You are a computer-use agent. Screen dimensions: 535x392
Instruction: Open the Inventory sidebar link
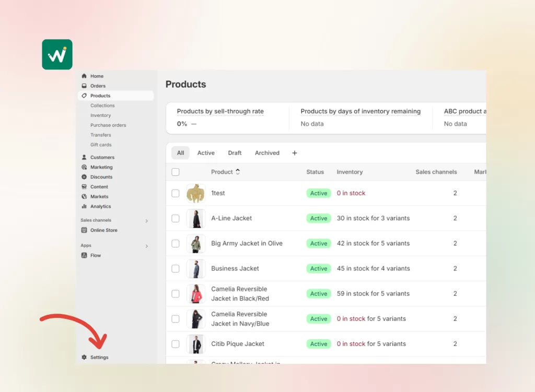click(x=100, y=115)
